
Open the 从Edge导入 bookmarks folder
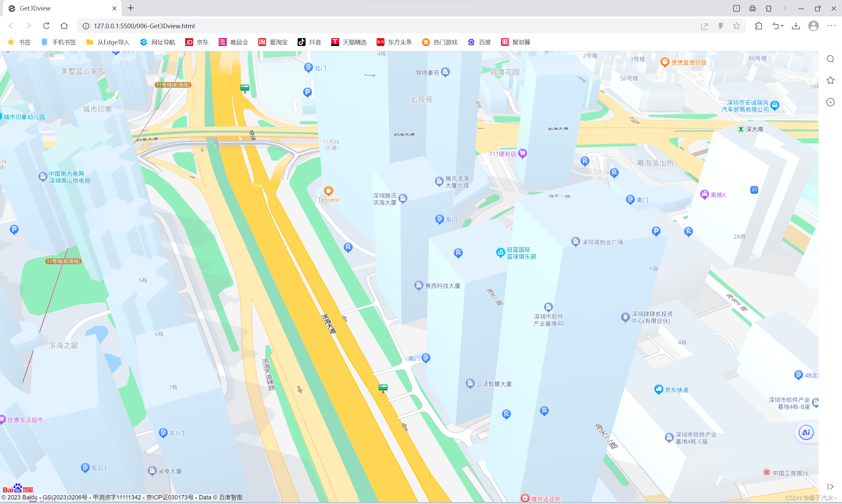(x=108, y=42)
